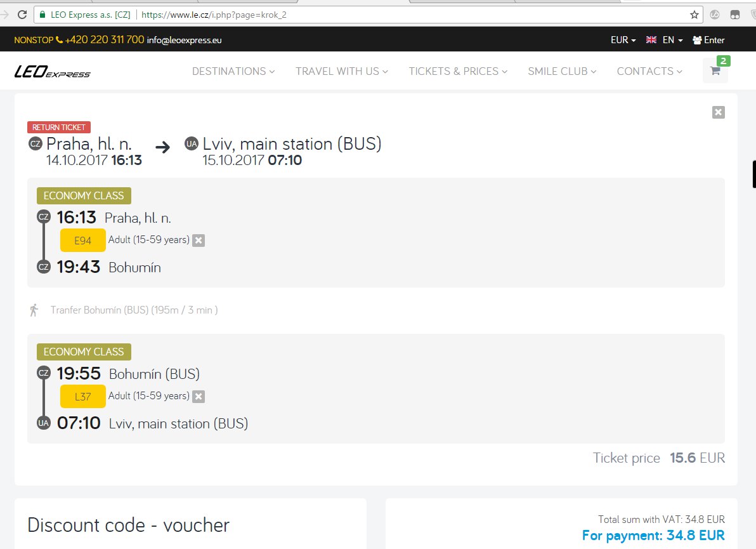This screenshot has height=549, width=756.
Task: Click the second browser extension icon
Action: [x=735, y=15]
